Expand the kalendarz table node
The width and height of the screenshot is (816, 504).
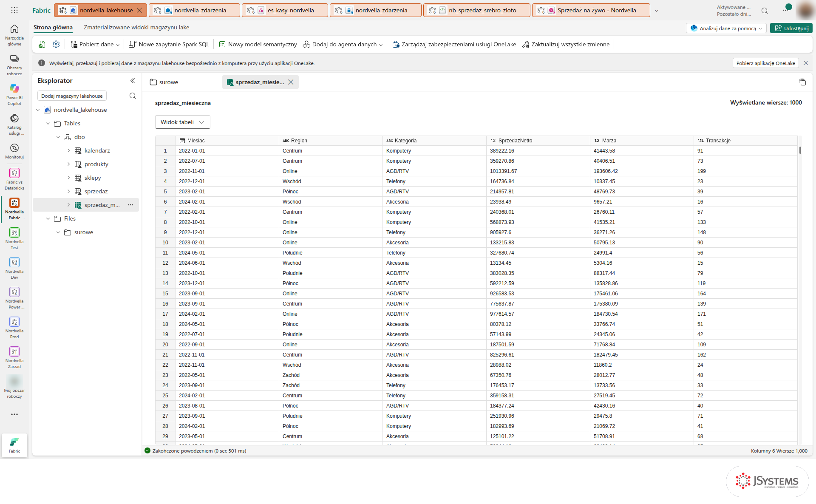(x=68, y=150)
